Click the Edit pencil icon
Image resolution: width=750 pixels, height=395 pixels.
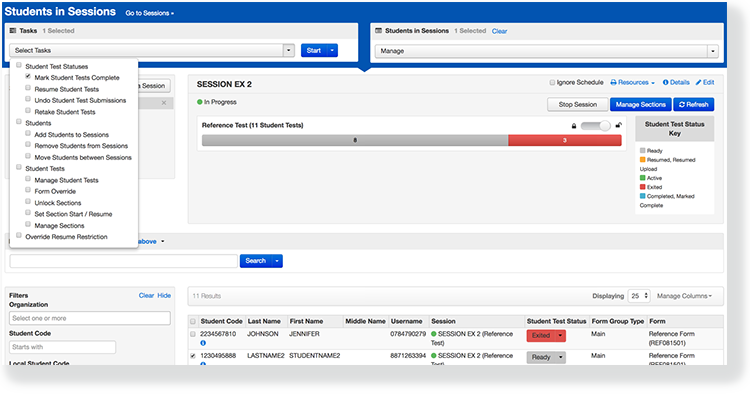(698, 82)
